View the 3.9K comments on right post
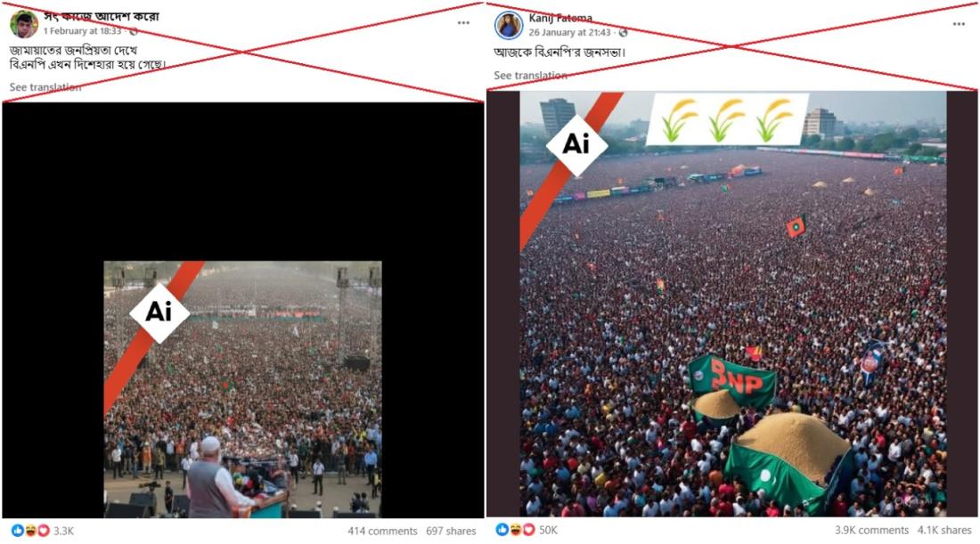Image resolution: width=980 pixels, height=544 pixels. coord(871,530)
